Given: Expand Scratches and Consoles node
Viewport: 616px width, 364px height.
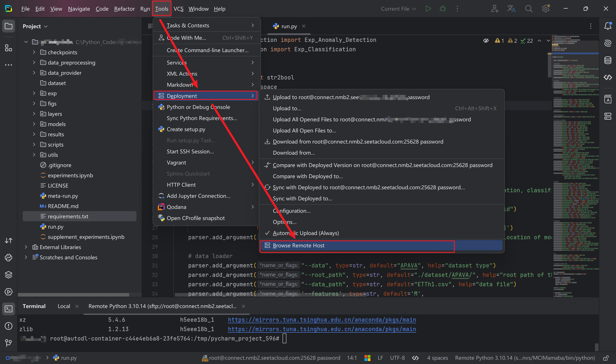Looking at the screenshot, I should point(26,257).
